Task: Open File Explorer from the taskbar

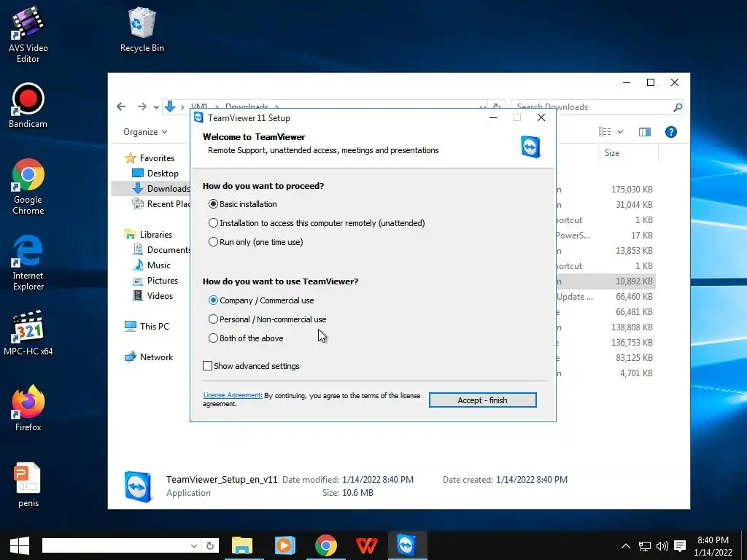Action: [242, 545]
